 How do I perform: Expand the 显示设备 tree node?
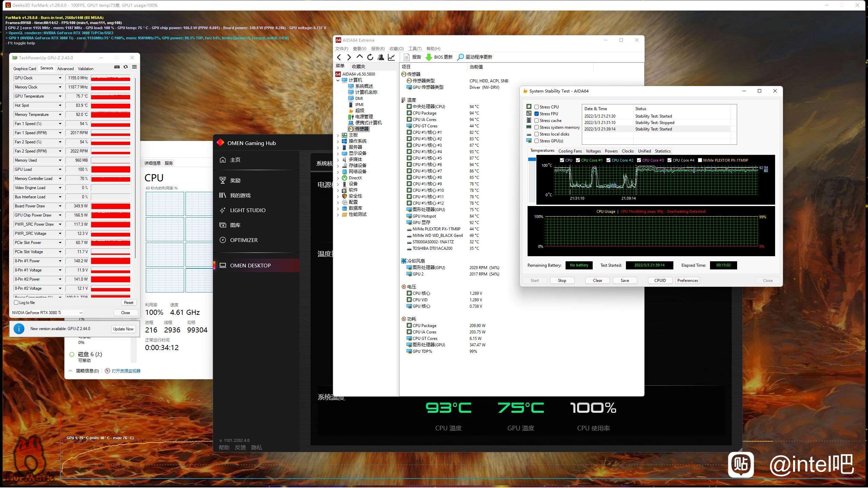pyautogui.click(x=338, y=154)
